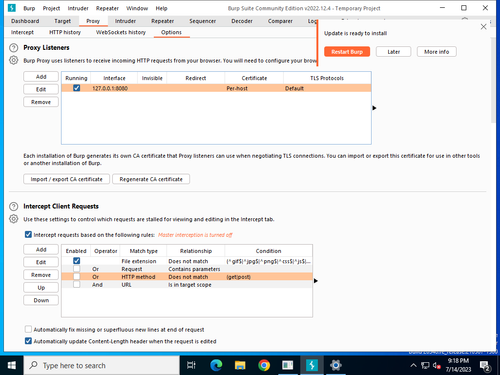Toggle Running checkbox for 127.0.0.1:8080 listener
Image resolution: width=500 pixels, height=375 pixels.
pyautogui.click(x=77, y=88)
